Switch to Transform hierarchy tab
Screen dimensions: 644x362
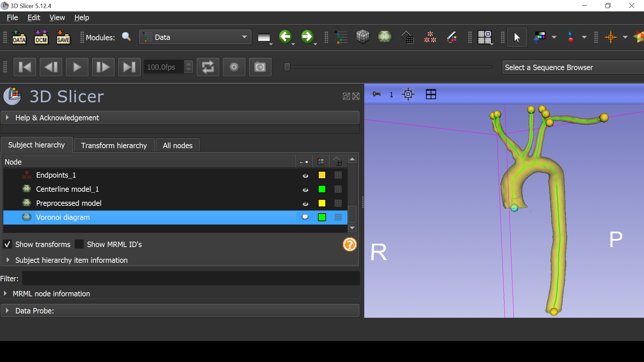(114, 145)
